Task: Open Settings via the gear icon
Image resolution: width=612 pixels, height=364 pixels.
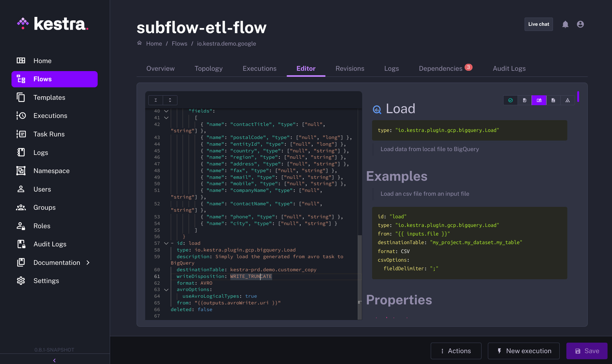Action: (x=21, y=281)
